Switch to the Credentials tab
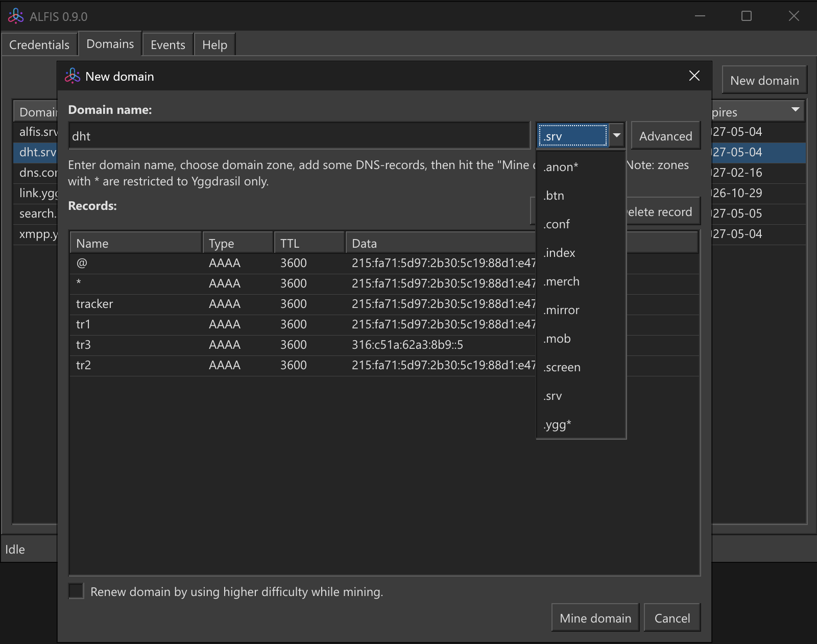The image size is (817, 644). click(39, 44)
